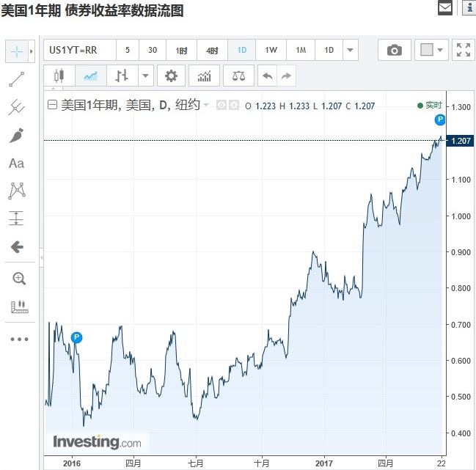Viewport: 476px width, 470px height.
Task: Open chart style dropdown arrow
Action: (x=146, y=76)
